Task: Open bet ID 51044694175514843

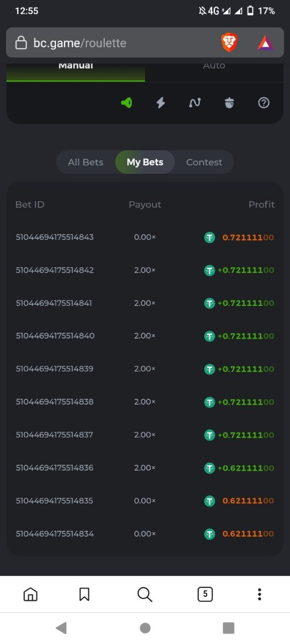Action: [x=55, y=237]
